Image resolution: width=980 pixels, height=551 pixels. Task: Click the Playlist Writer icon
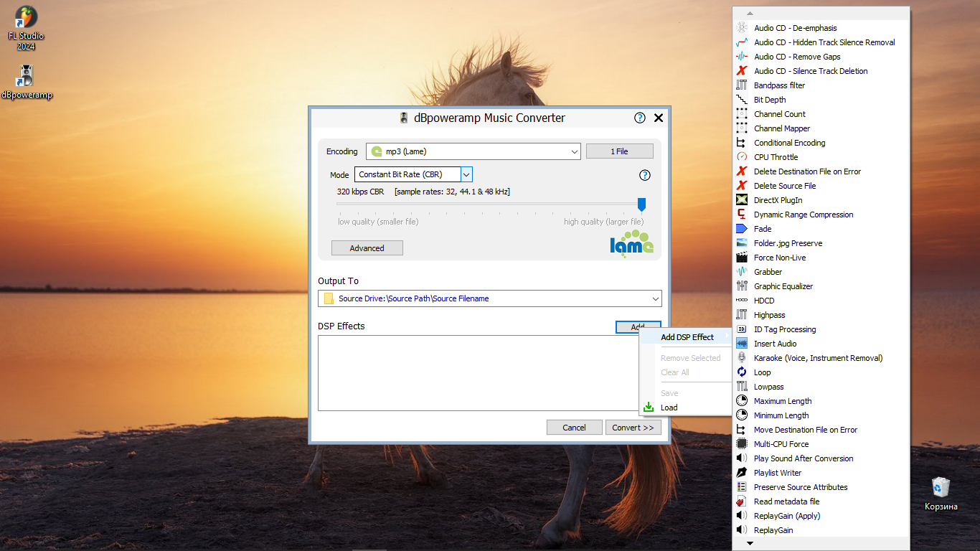pos(742,473)
